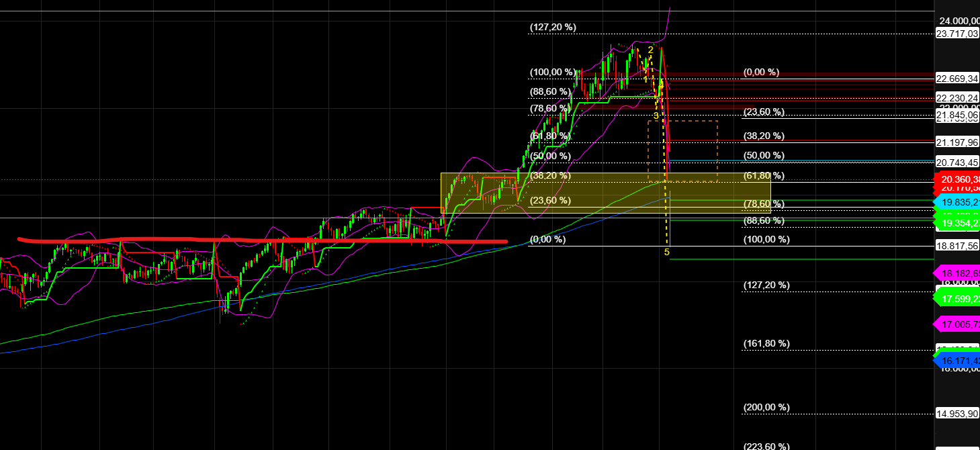Click the (127,20 %) retracement label
The height and width of the screenshot is (450, 980).
click(x=553, y=28)
